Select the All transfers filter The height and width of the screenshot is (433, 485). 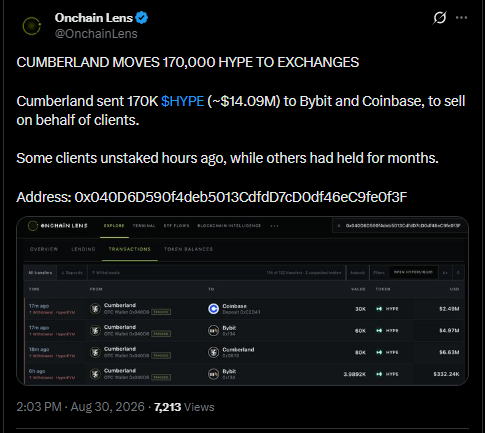click(x=40, y=273)
